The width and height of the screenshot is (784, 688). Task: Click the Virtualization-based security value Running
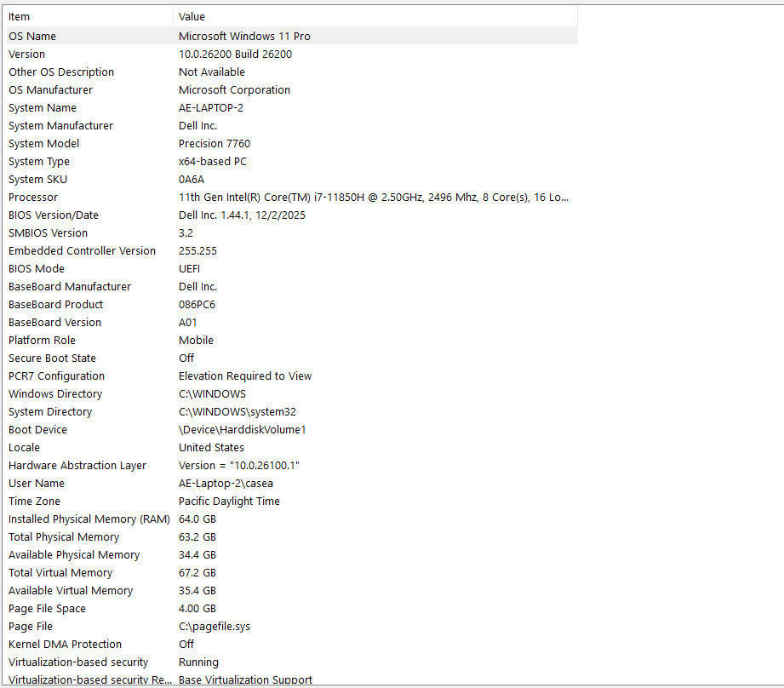[x=198, y=662]
